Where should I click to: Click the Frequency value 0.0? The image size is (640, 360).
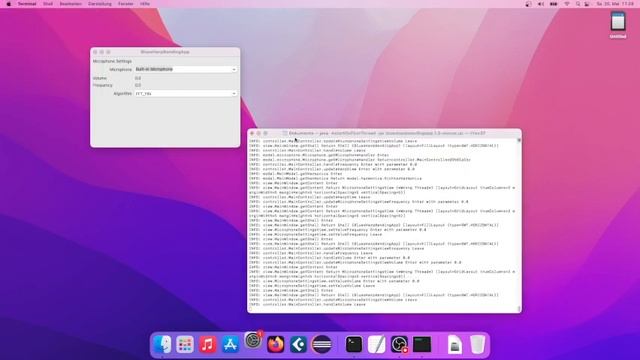(x=138, y=85)
